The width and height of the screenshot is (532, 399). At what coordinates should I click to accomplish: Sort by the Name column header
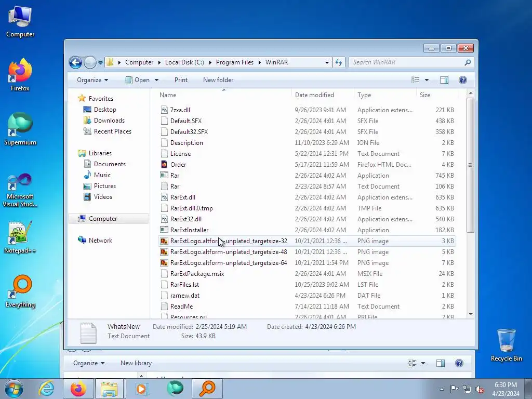click(224, 95)
